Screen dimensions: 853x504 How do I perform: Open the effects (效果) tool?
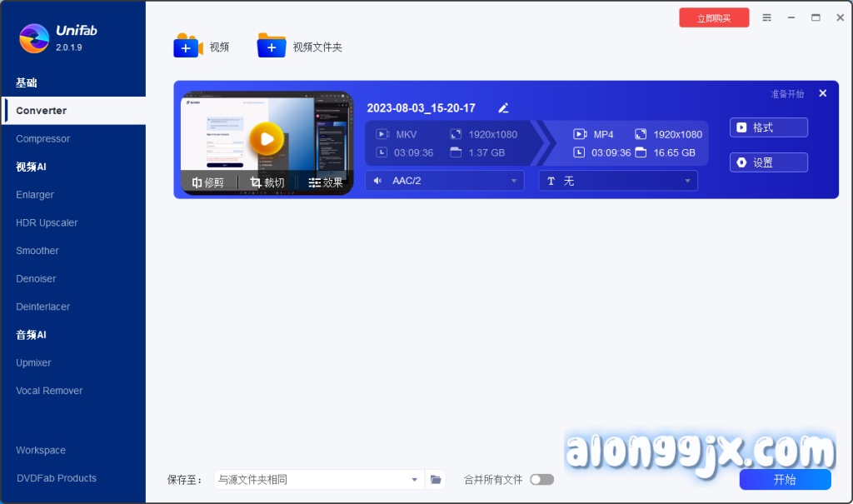325,182
